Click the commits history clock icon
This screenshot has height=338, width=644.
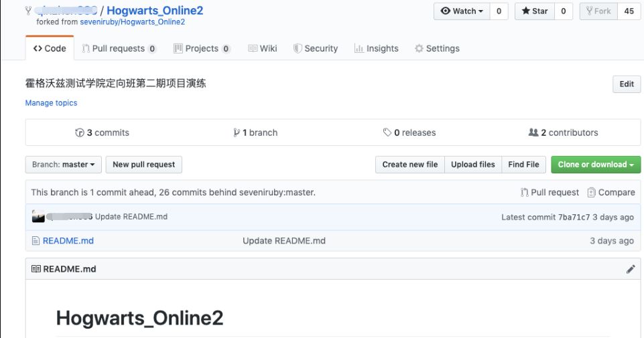(x=80, y=133)
